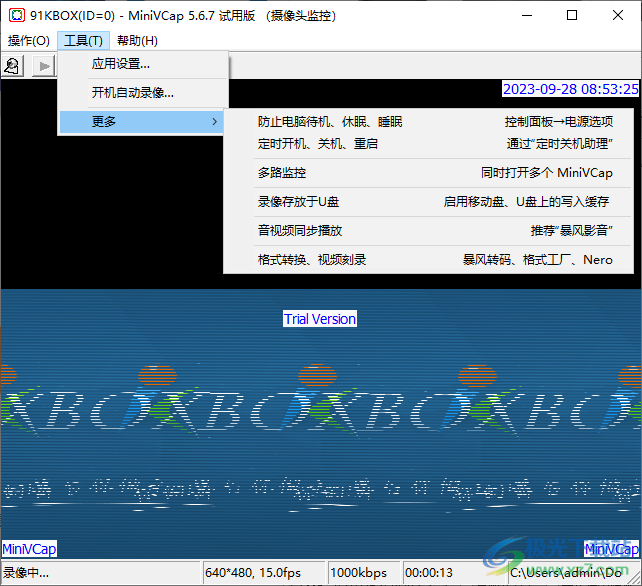Select the 更多 submenu item
The width and height of the screenshot is (642, 586).
tap(142, 122)
